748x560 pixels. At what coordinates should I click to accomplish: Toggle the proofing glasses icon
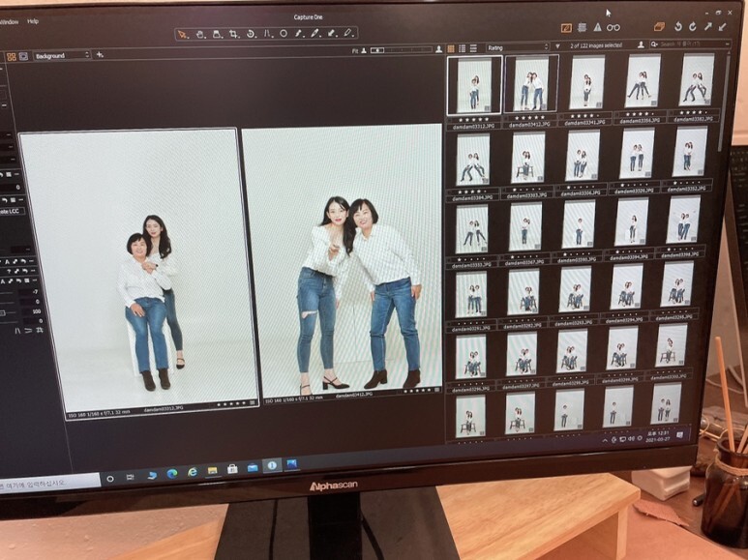613,27
